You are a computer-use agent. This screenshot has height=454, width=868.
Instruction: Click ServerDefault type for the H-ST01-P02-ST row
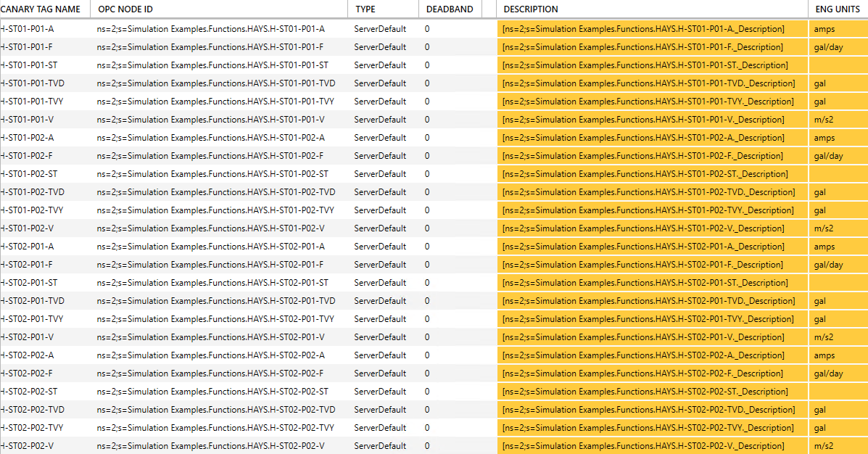click(380, 174)
